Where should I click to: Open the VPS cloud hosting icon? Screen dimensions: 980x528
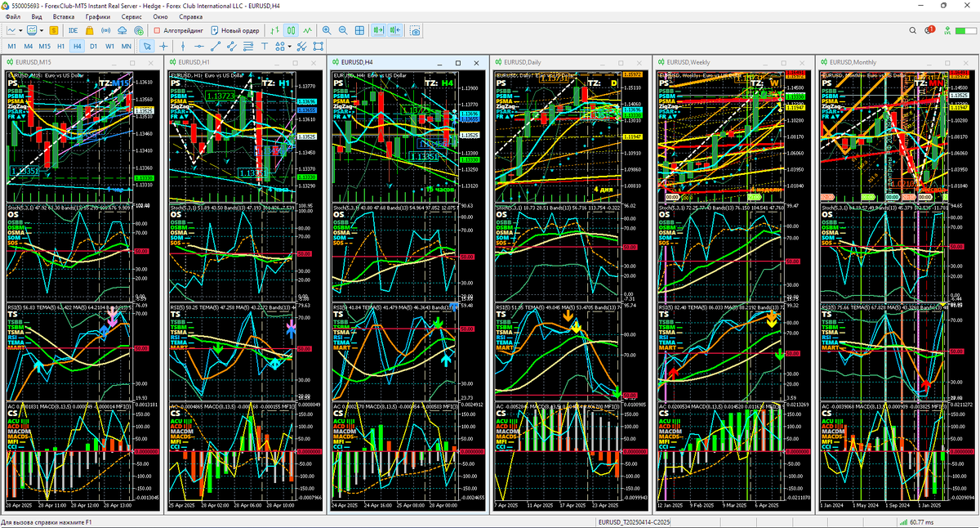(x=122, y=30)
